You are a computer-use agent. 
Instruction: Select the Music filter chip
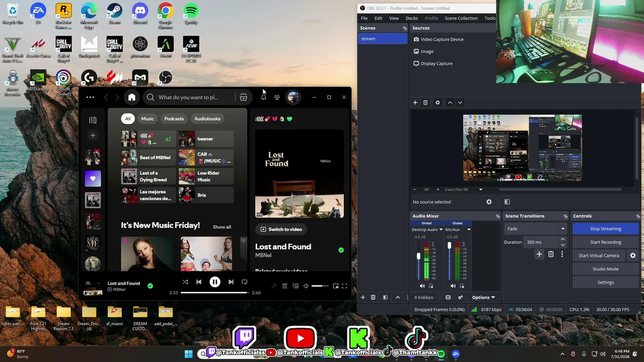click(147, 119)
